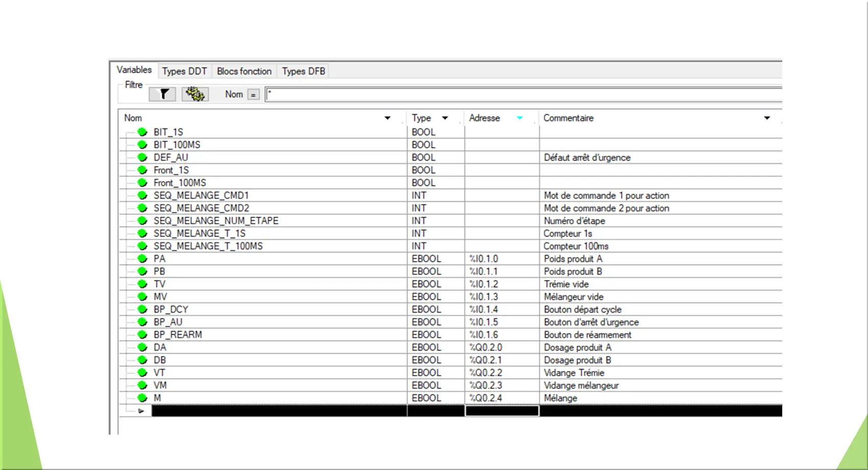The height and width of the screenshot is (470, 868).
Task: Click the green icon of variable MV
Action: [x=142, y=296]
